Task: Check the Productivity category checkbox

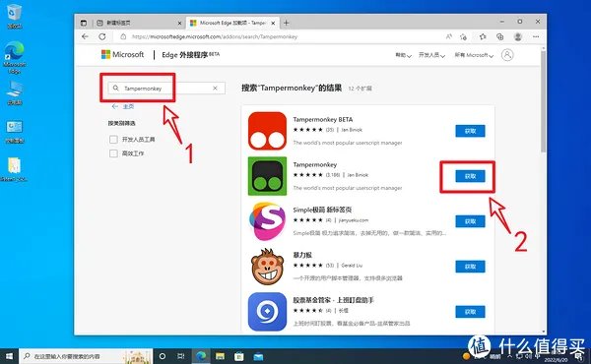Action: pyautogui.click(x=113, y=153)
